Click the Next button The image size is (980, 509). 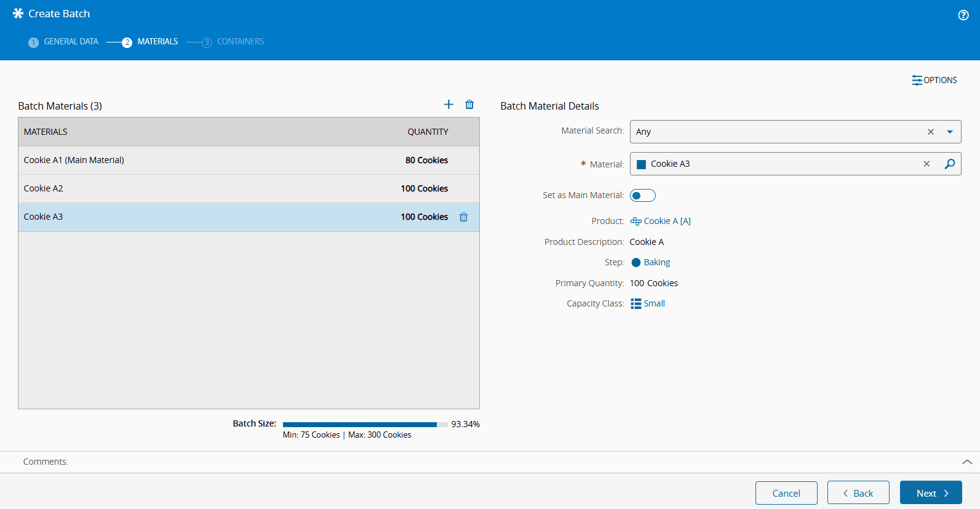pos(930,493)
